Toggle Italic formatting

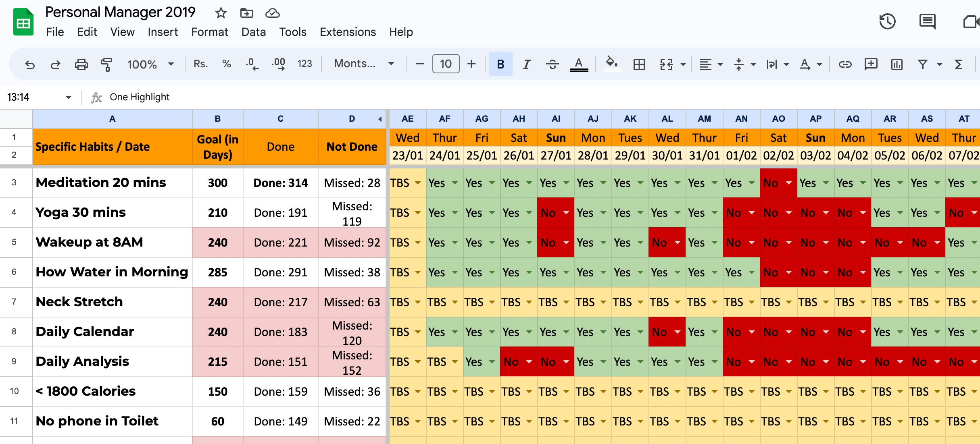pyautogui.click(x=526, y=64)
